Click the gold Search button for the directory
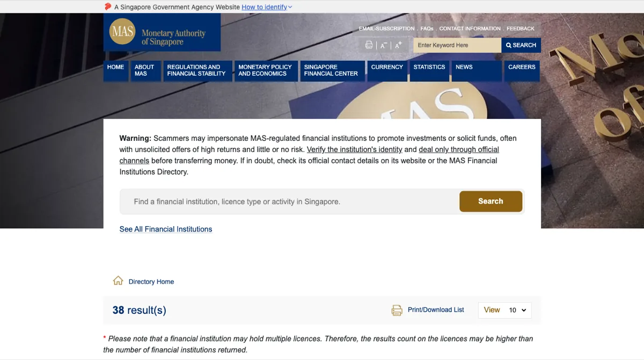644x360 pixels. (491, 201)
